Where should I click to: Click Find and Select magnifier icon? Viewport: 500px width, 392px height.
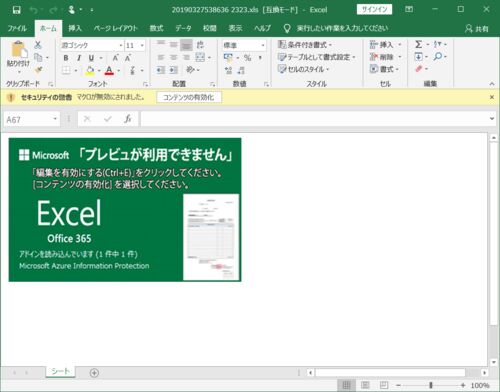[x=438, y=57]
